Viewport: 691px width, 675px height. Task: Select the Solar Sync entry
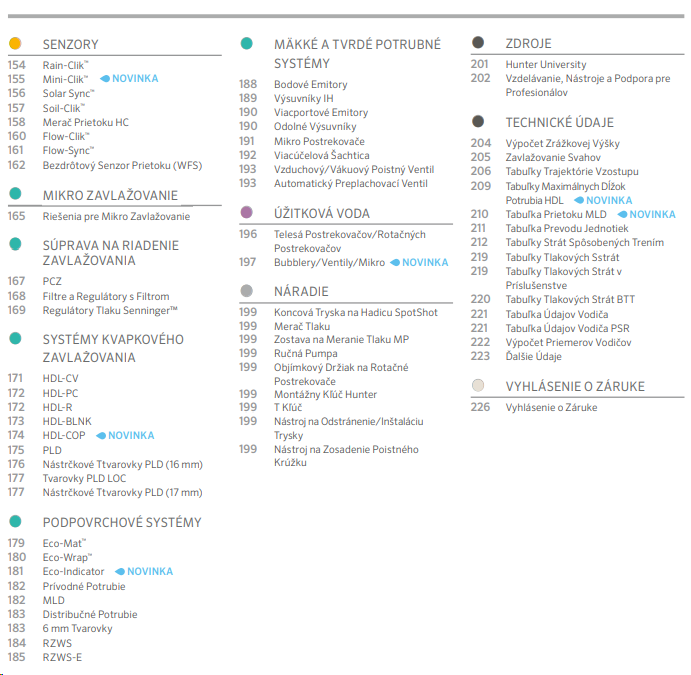(x=68, y=93)
